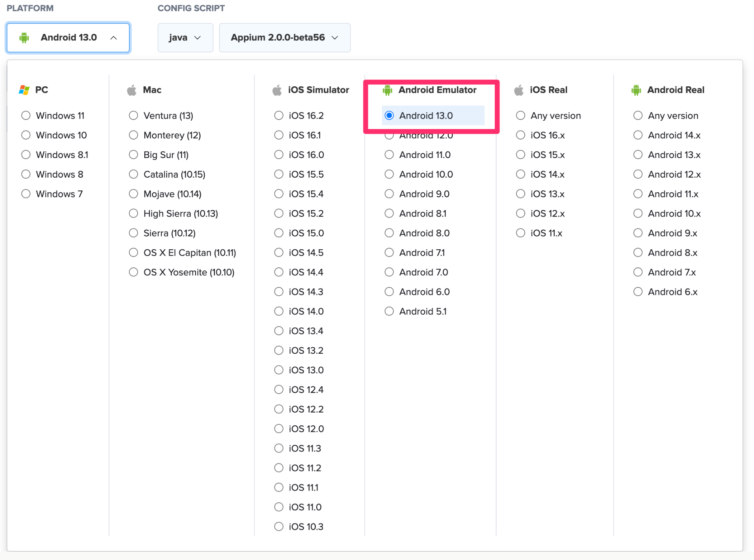This screenshot has width=754, height=560.
Task: Select iOS 16.2 simulator option
Action: click(299, 115)
